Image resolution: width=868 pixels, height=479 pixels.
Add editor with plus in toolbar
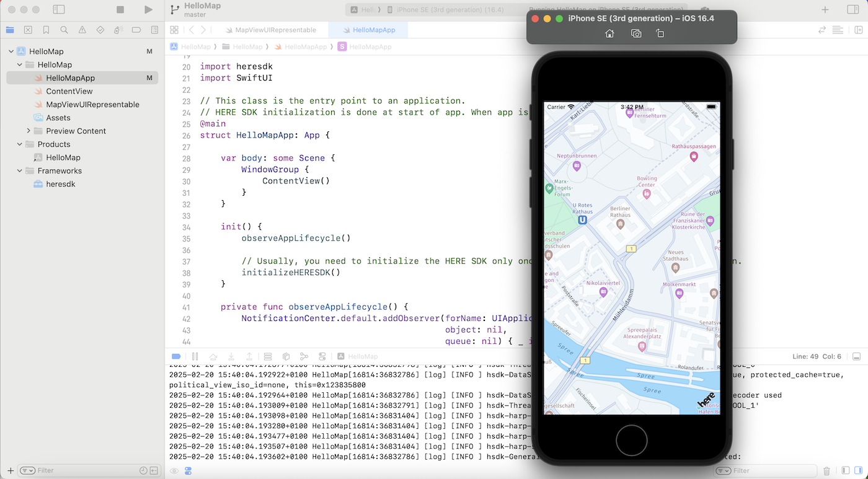pos(825,10)
